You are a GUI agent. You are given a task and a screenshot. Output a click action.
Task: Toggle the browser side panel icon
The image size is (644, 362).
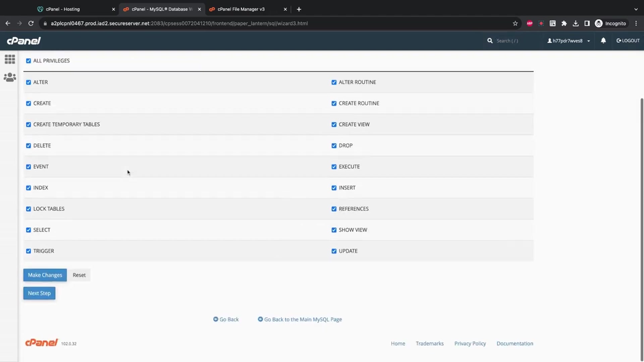click(x=587, y=23)
